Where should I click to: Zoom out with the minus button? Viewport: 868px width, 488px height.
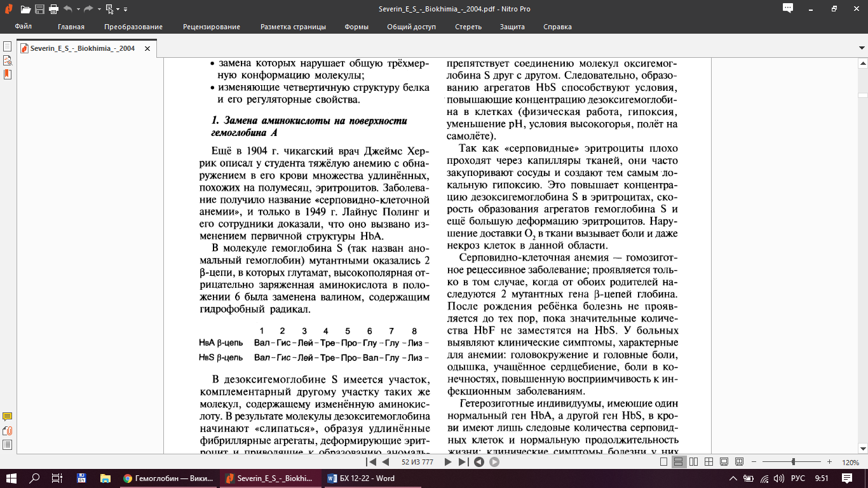tap(756, 462)
